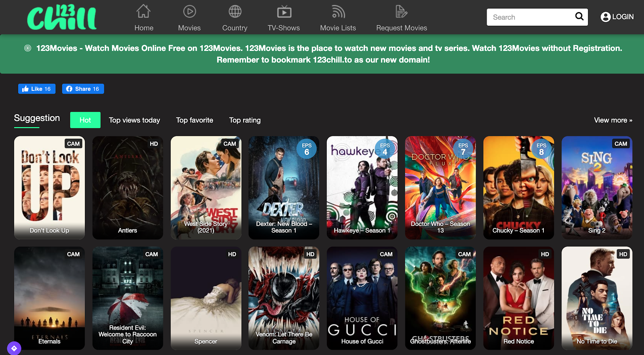Click the Facebook Share button
The image size is (644, 355).
click(x=83, y=89)
